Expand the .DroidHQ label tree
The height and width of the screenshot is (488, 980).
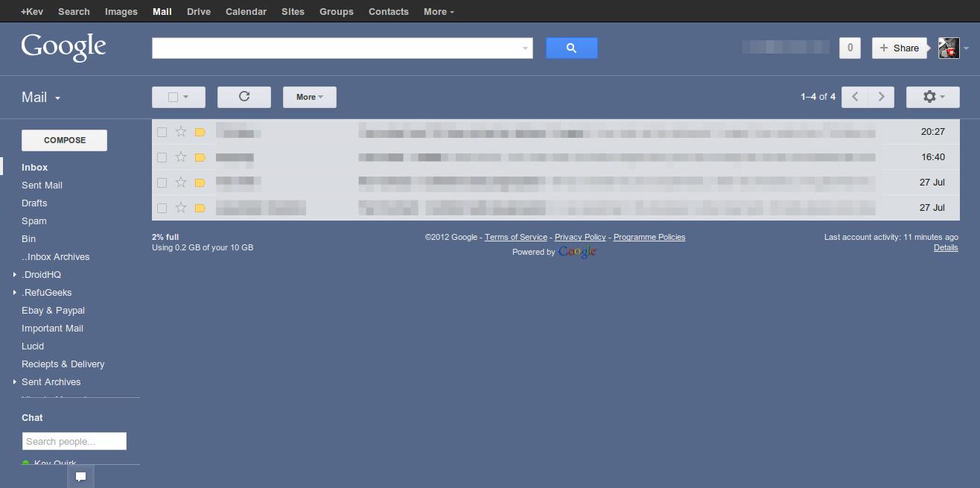point(15,275)
